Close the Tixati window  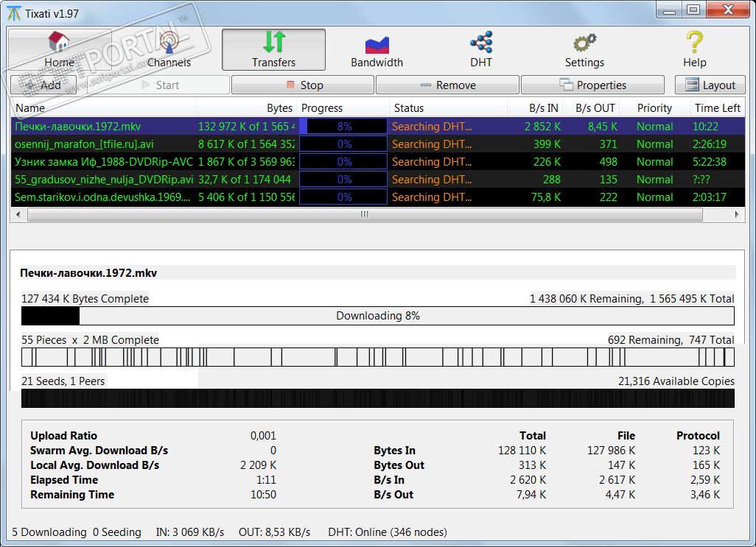tap(728, 10)
